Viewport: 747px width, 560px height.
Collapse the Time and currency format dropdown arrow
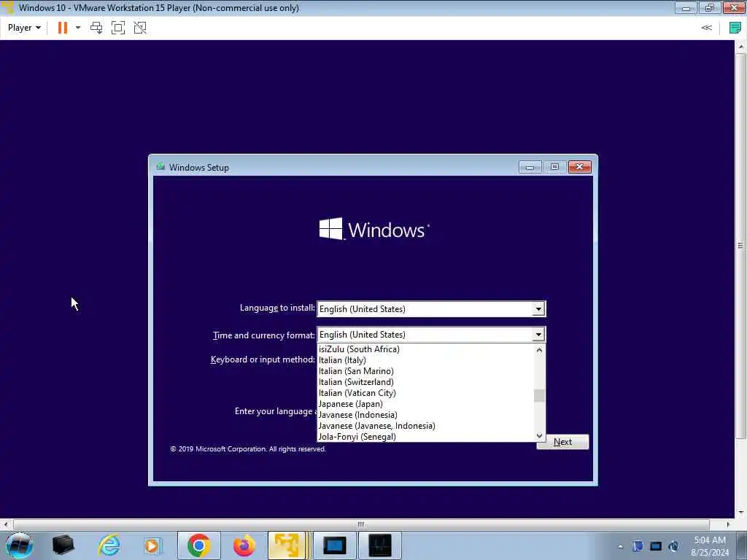tap(538, 334)
